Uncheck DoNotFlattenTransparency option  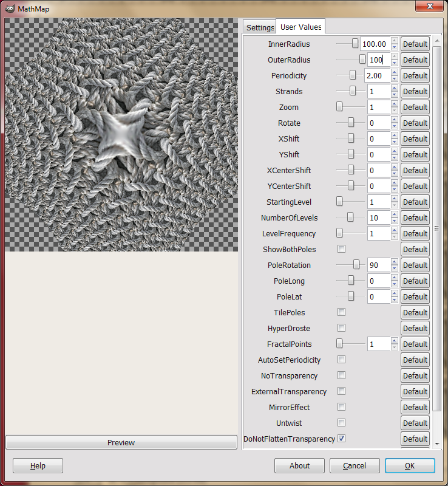tap(341, 439)
